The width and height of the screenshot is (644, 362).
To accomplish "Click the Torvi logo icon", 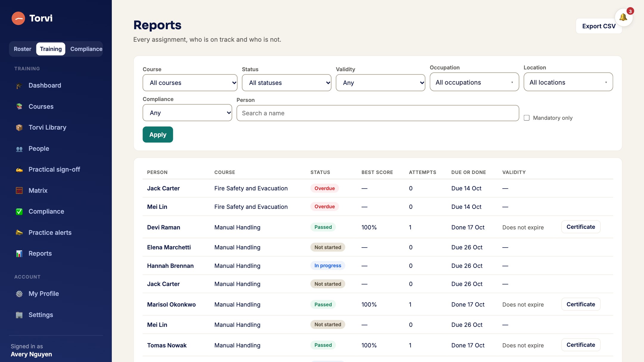I will [x=18, y=18].
